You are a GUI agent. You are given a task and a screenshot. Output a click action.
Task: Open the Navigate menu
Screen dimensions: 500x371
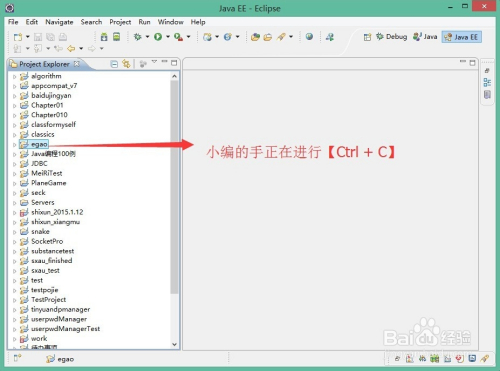click(x=59, y=22)
